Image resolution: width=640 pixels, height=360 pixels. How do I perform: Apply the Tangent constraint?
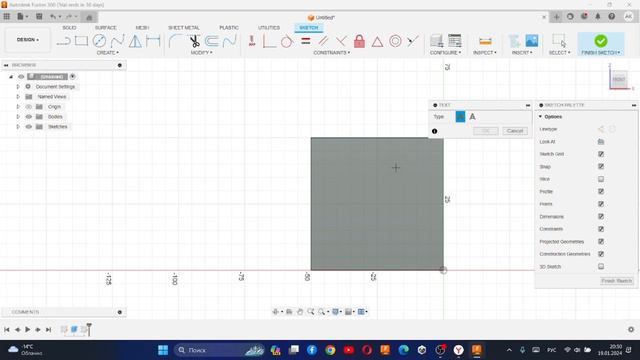tap(287, 41)
